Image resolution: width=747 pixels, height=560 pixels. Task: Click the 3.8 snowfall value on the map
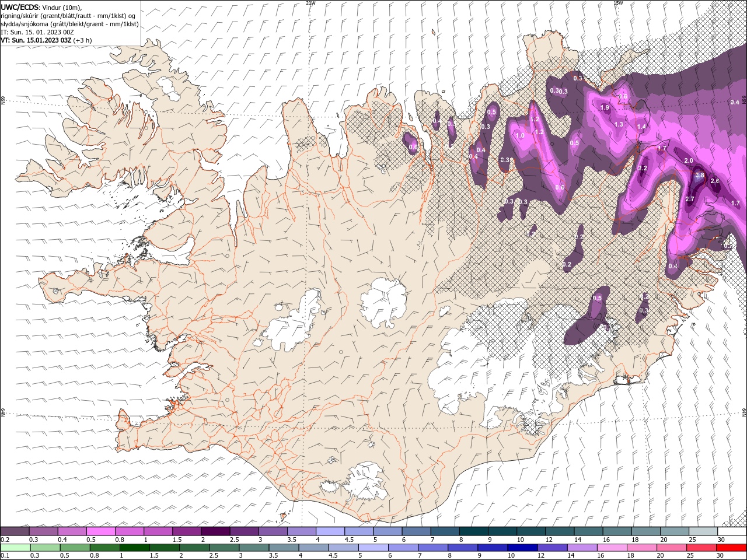700,175
